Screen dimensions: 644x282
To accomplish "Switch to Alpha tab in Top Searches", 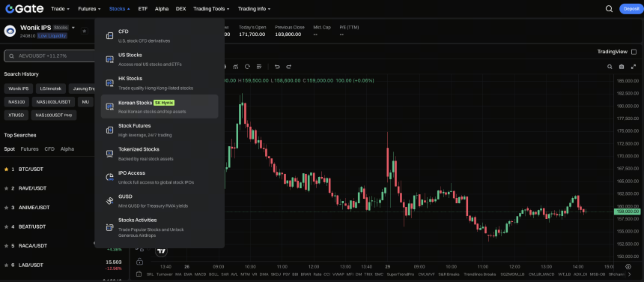I will point(67,148).
